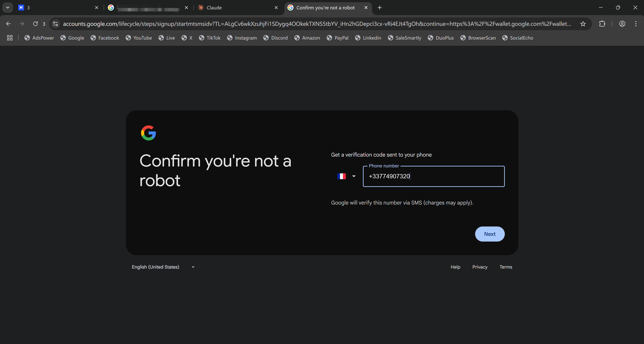Open the X bookmark
The height and width of the screenshot is (344, 644).
187,38
